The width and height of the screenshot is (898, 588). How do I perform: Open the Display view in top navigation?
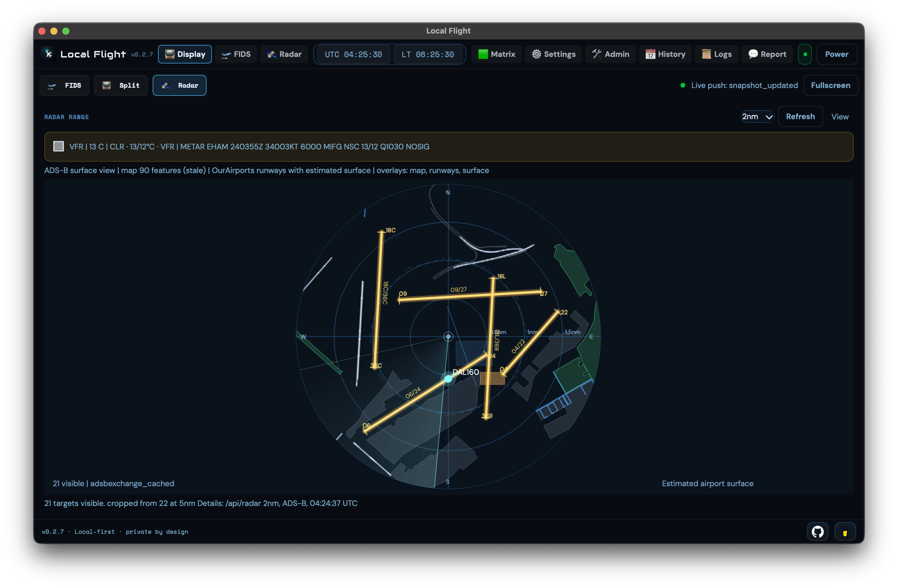(185, 54)
